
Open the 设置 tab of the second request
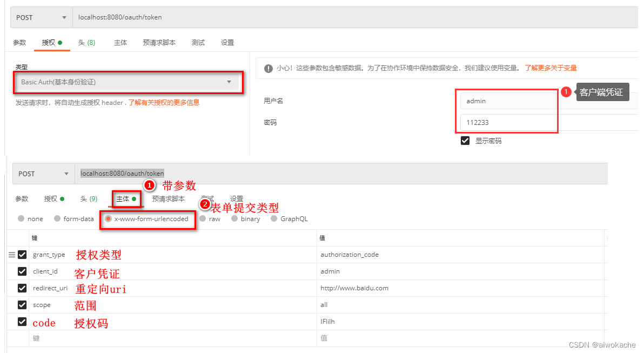[x=236, y=198]
